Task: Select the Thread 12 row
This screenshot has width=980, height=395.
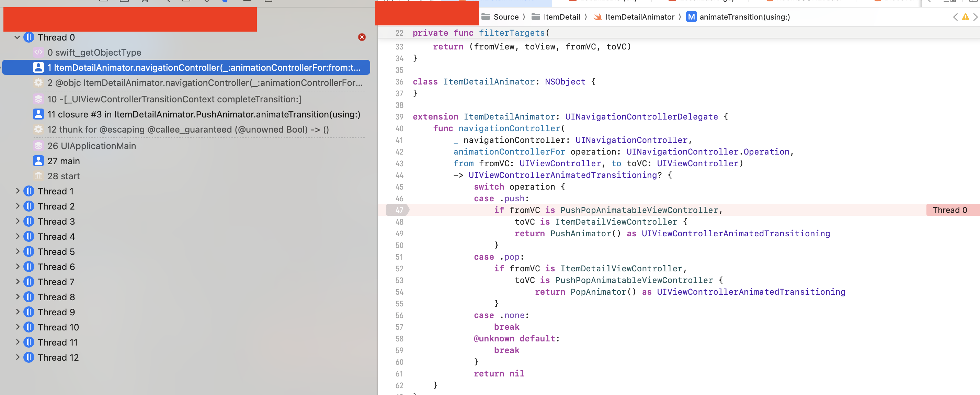Action: click(186, 357)
